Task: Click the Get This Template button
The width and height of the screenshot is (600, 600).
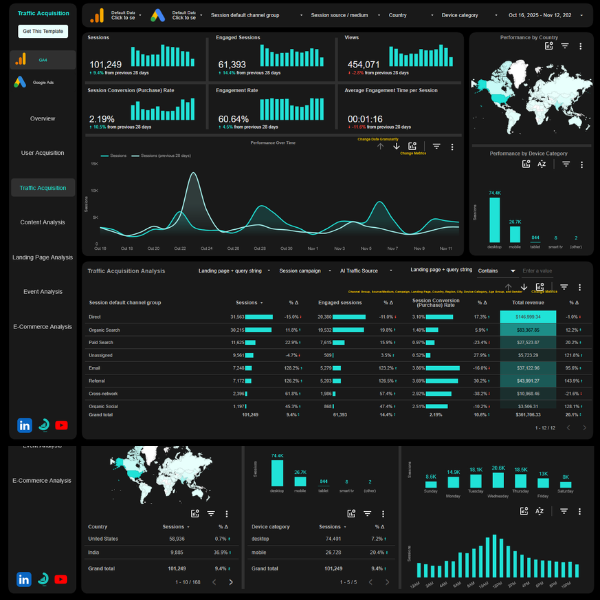Action: tap(43, 31)
